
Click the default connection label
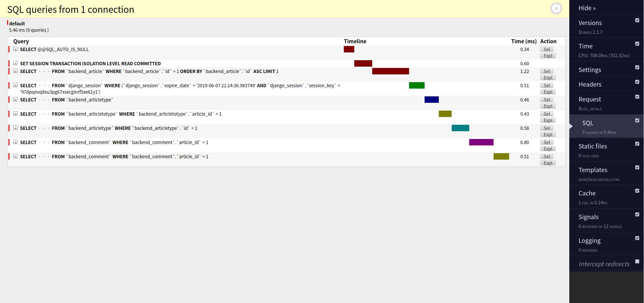point(17,23)
